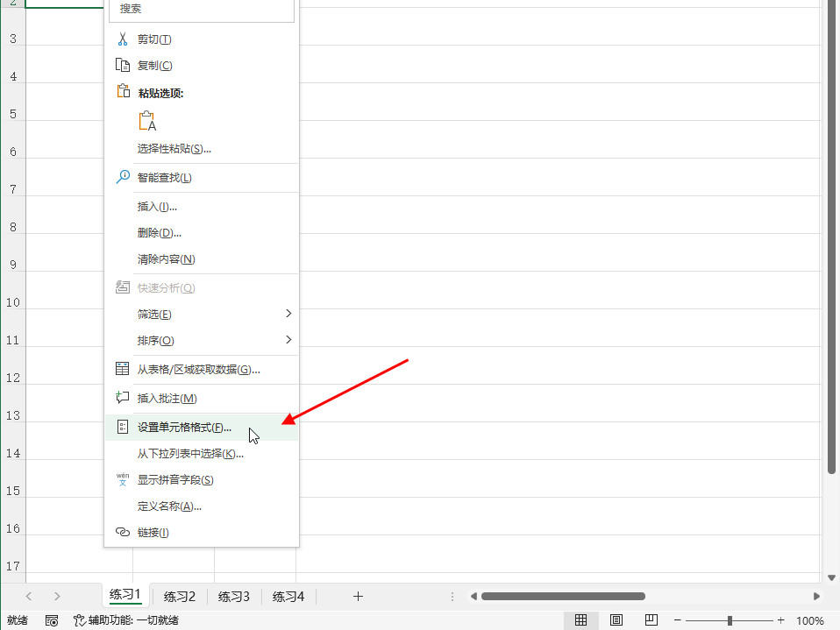This screenshot has height=630, width=840.
Task: Click horizontal scrollbar left arrow
Action: [x=473, y=597]
